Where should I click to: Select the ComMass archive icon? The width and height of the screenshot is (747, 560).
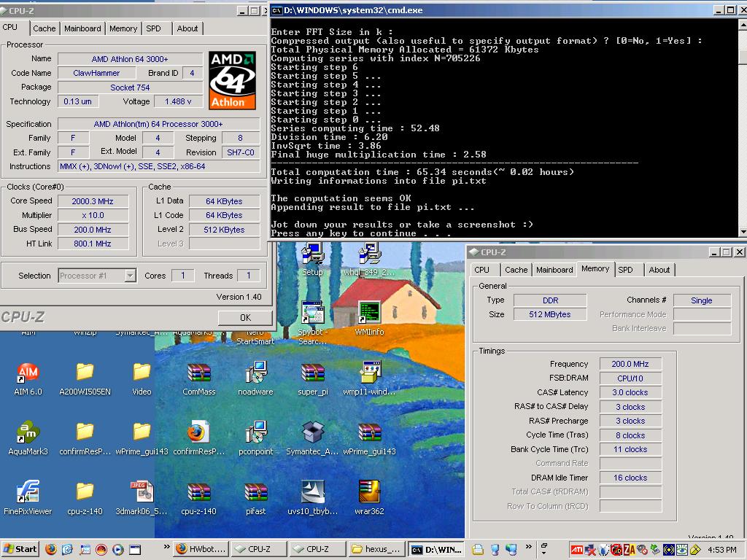click(198, 378)
